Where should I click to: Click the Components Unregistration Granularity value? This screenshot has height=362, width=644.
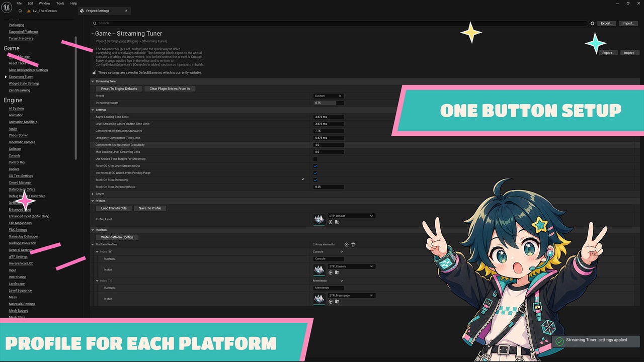329,145
